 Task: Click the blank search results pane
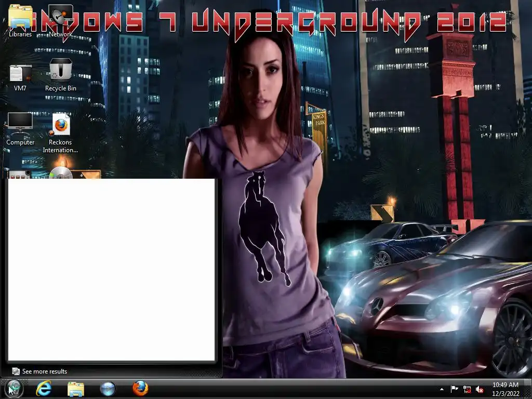[111, 270]
